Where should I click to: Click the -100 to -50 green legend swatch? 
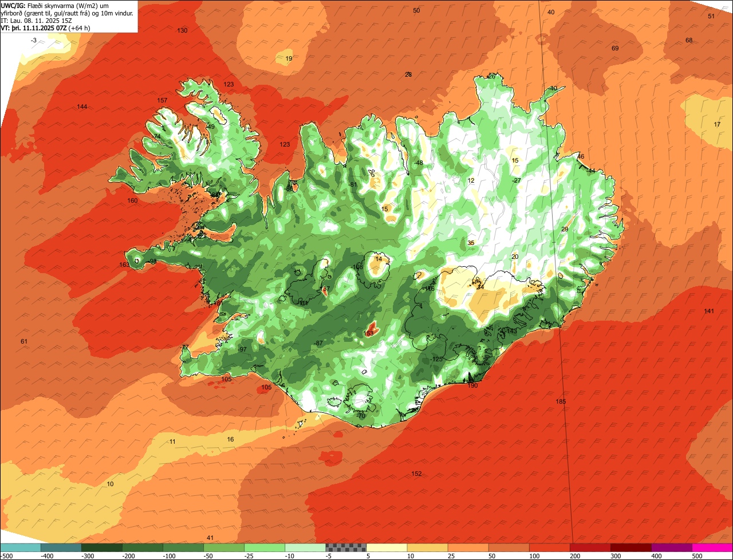[183, 547]
